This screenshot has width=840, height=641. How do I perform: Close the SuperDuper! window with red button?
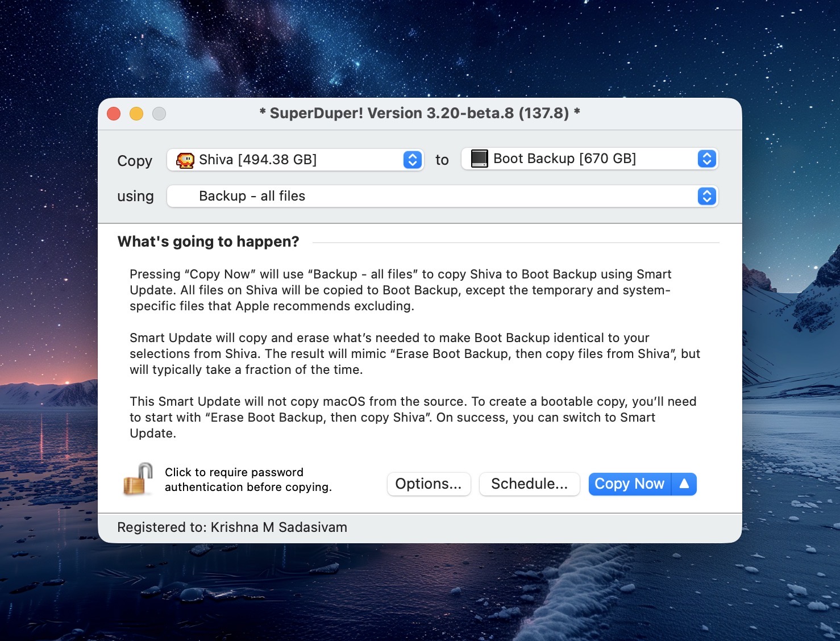[114, 114]
